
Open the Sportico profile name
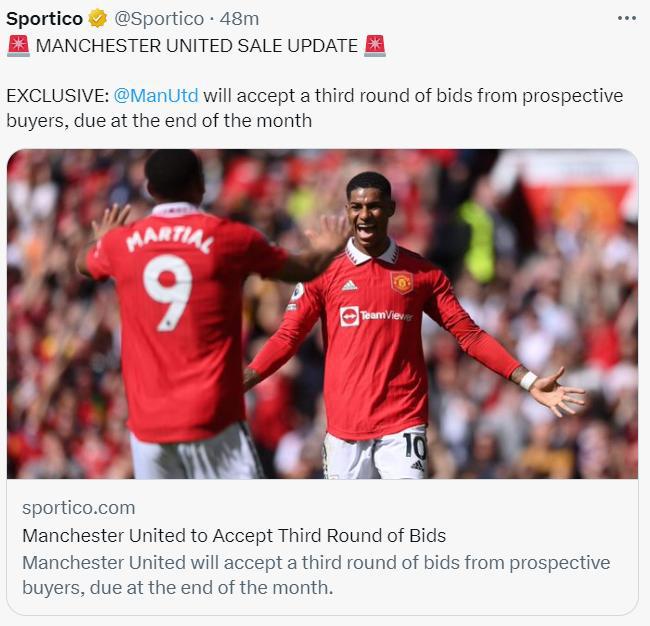pos(44,19)
